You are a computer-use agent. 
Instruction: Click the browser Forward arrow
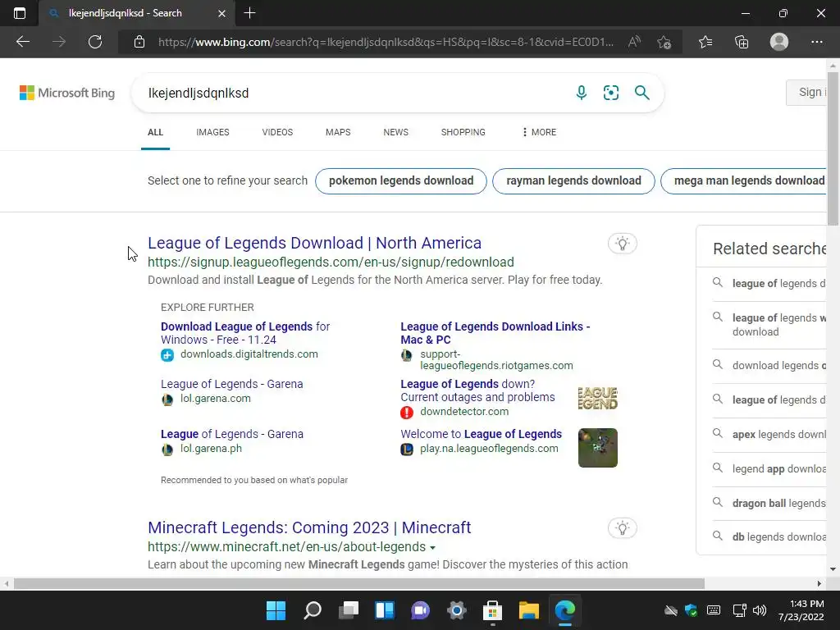click(59, 42)
